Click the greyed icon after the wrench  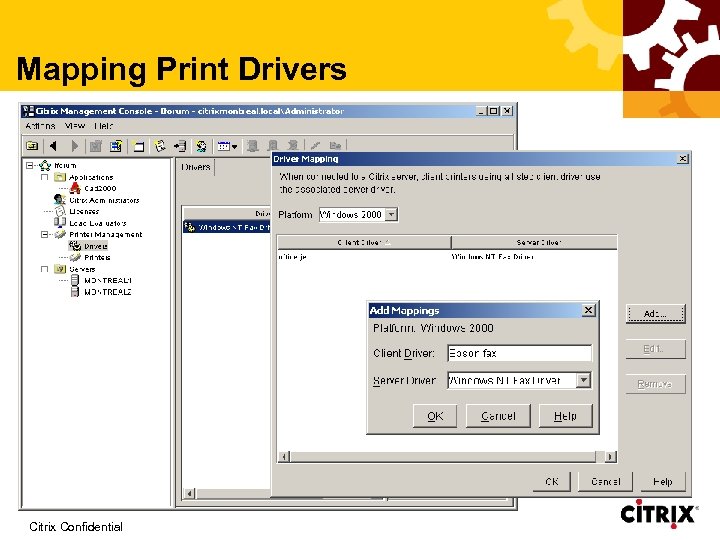335,146
